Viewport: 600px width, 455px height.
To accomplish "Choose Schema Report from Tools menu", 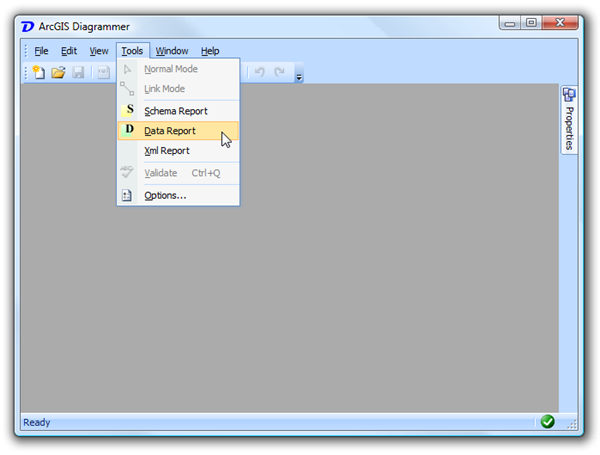I will (x=178, y=111).
